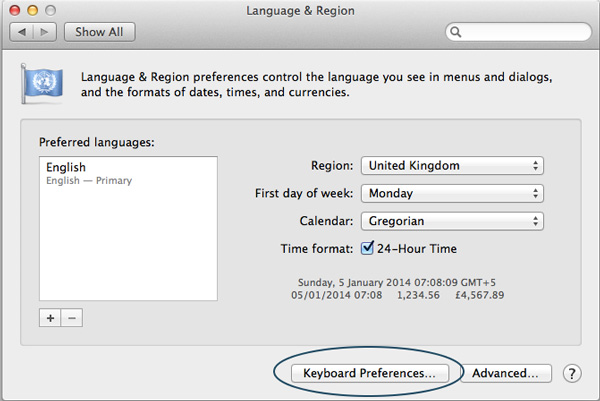Close the window with the red button
Image resolution: width=600 pixels, height=401 pixels.
click(15, 10)
